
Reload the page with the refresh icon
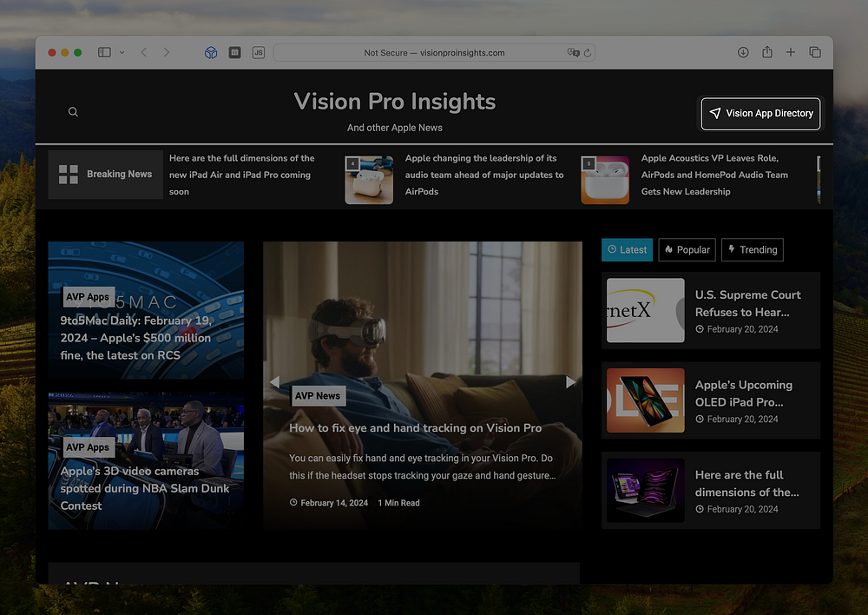(588, 53)
